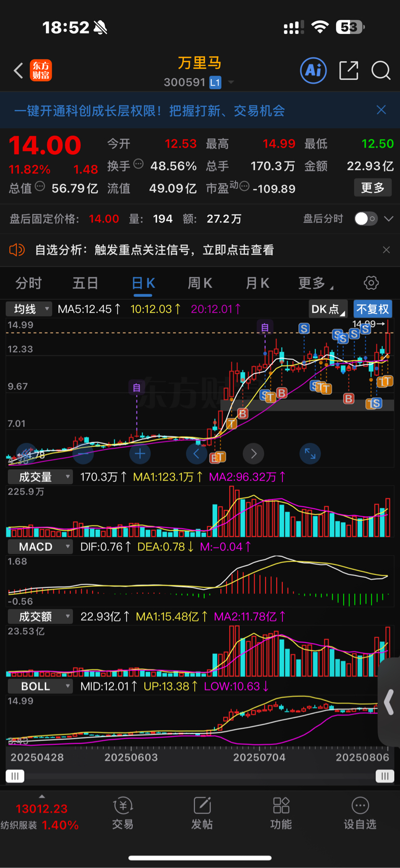Tap the current price 14.00
Viewport: 400px width, 868px height.
click(x=45, y=145)
